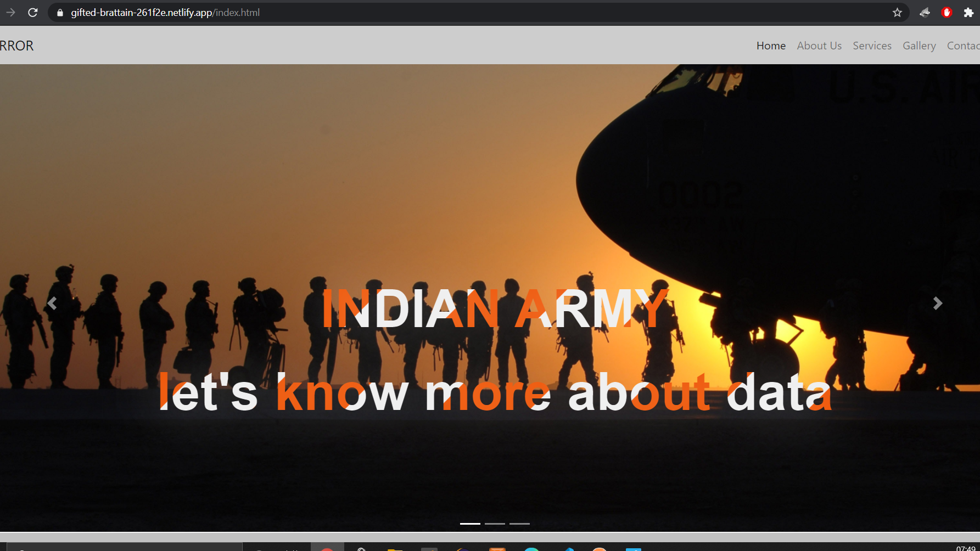Select first carousel indicator
The width and height of the screenshot is (980, 551).
[470, 524]
